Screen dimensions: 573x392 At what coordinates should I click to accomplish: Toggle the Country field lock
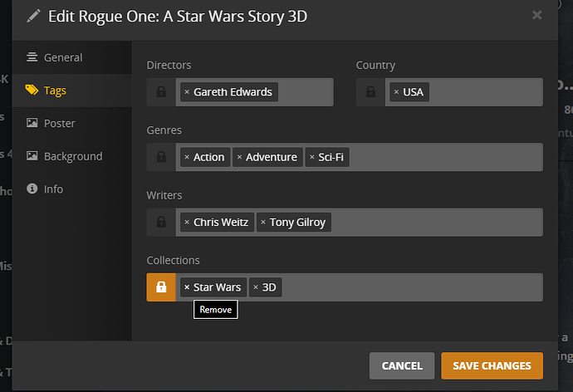[370, 92]
